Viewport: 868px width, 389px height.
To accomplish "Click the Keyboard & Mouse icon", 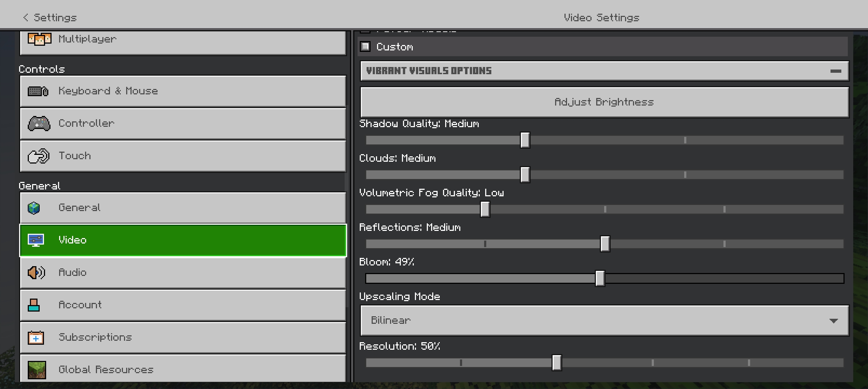I will click(38, 91).
